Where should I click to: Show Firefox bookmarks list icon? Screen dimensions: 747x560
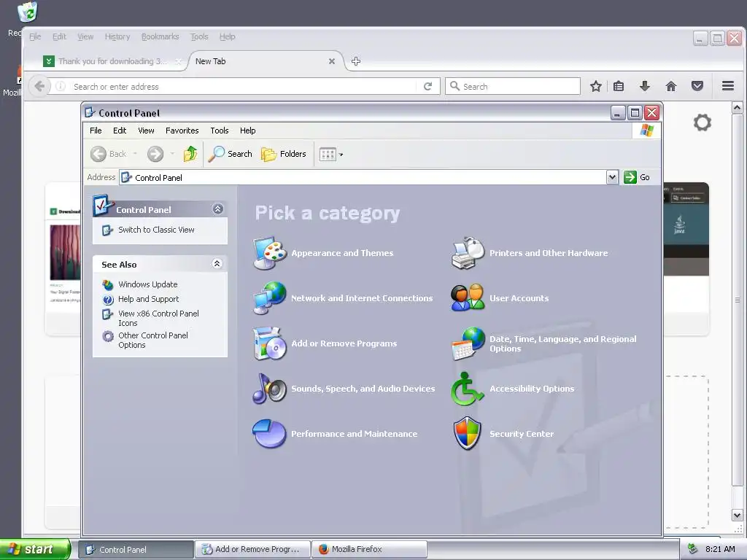[619, 86]
